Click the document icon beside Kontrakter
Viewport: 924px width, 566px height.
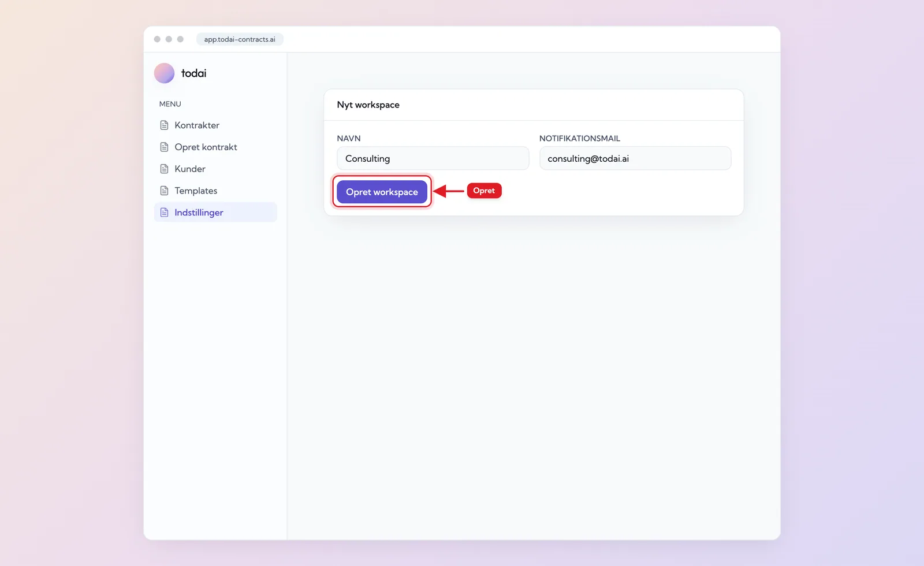tap(164, 125)
